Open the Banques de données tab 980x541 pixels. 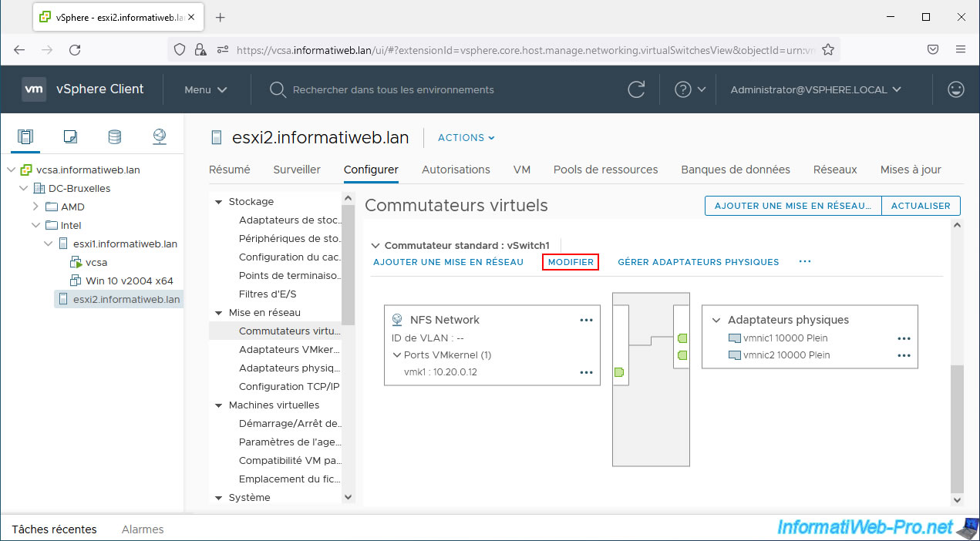[736, 170]
